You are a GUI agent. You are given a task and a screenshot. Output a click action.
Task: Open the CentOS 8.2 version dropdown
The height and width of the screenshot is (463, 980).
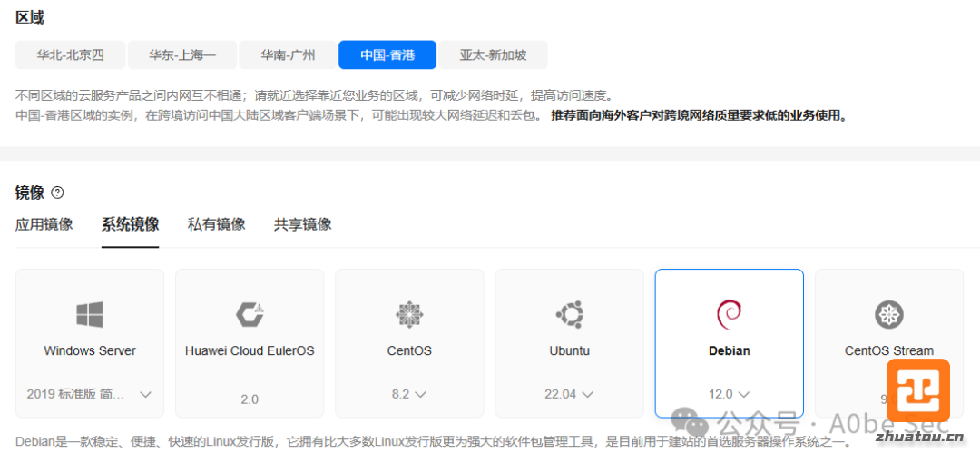click(x=409, y=394)
